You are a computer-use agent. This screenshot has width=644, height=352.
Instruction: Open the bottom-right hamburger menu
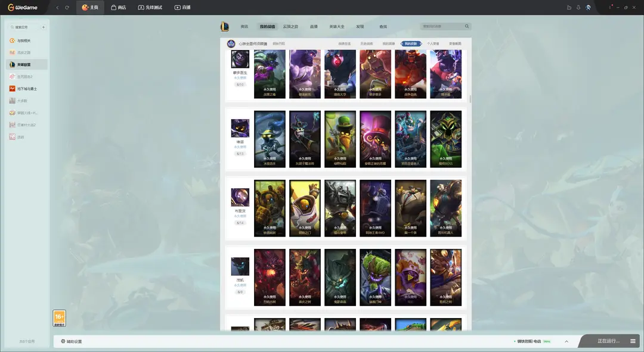coord(633,341)
